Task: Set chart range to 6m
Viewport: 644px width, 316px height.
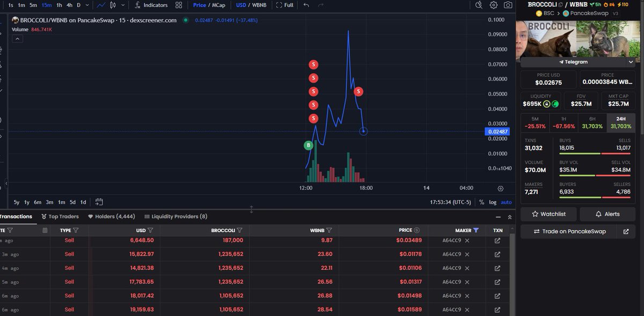Action: (x=38, y=202)
